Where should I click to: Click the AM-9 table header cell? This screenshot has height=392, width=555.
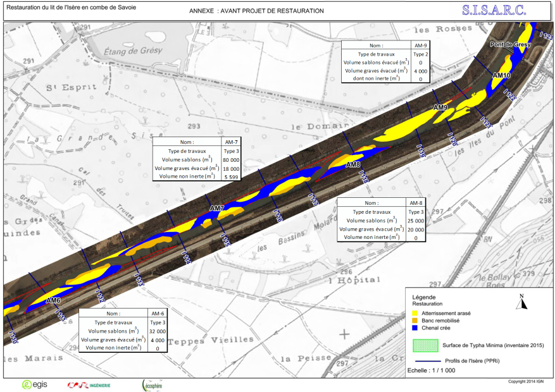pyautogui.click(x=420, y=46)
